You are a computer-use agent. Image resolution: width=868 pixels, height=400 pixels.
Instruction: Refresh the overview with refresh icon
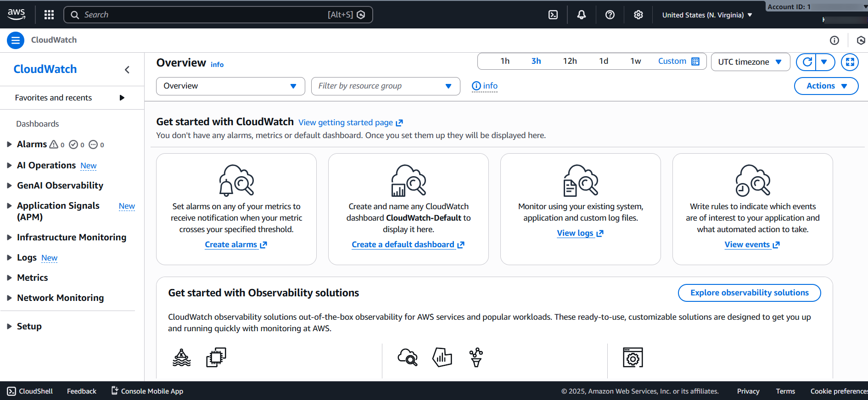click(807, 61)
